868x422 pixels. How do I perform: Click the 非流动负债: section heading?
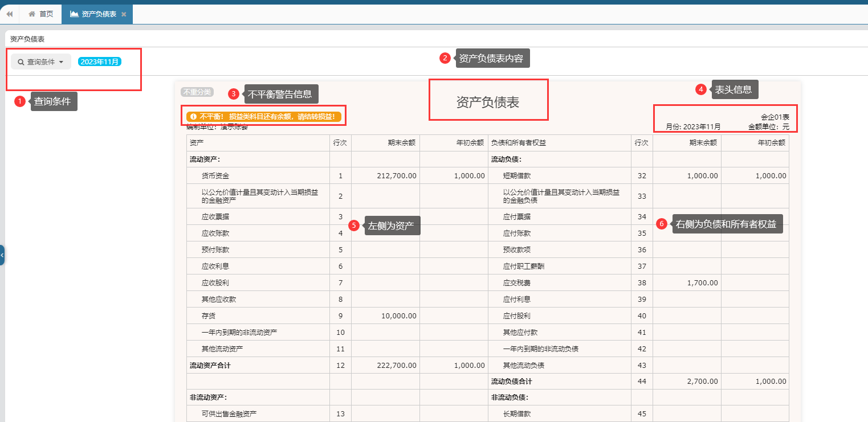click(x=510, y=398)
